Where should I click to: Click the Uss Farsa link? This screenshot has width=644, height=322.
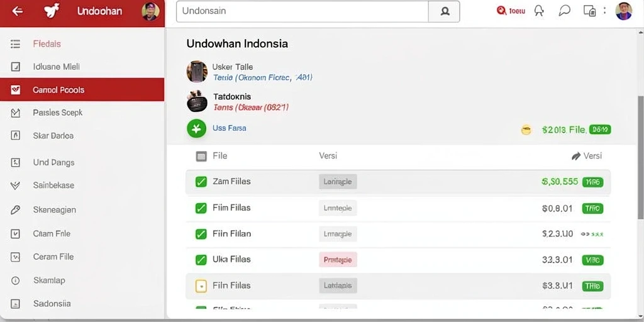pyautogui.click(x=229, y=128)
